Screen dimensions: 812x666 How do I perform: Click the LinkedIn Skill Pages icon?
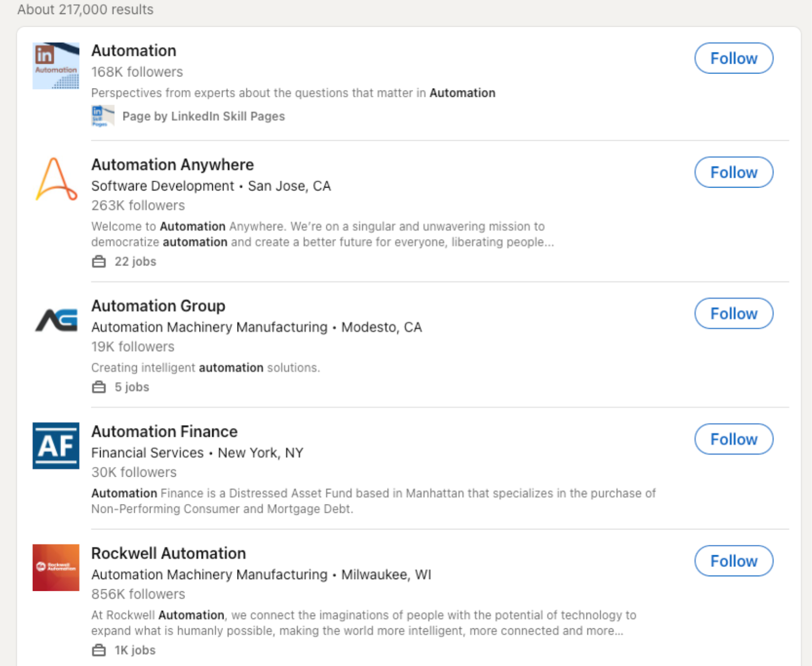pyautogui.click(x=102, y=116)
